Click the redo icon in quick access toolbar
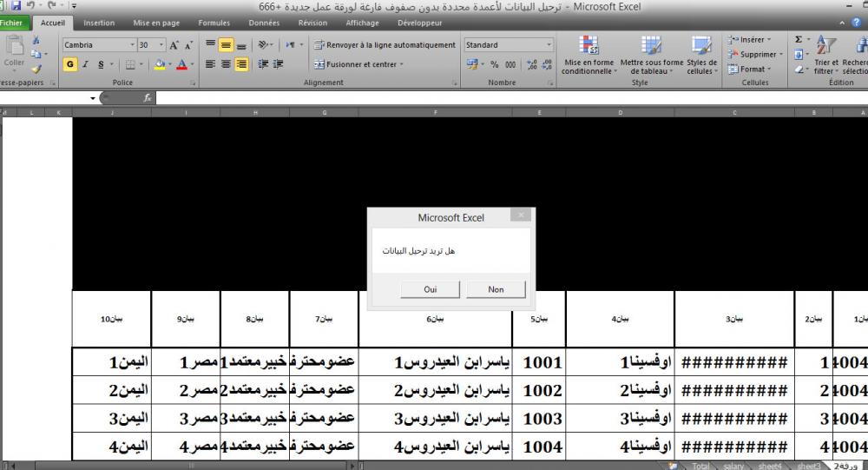Viewport: 868px width, 470px height. [51, 6]
